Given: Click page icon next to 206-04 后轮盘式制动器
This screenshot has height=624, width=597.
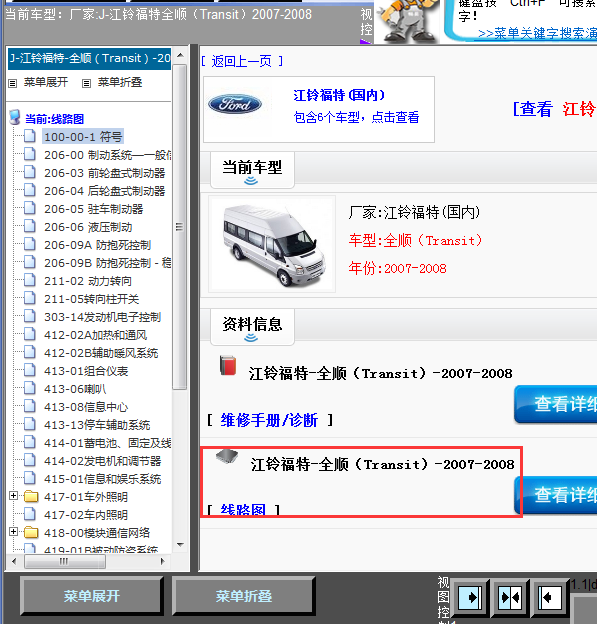Looking at the screenshot, I should pos(30,190).
